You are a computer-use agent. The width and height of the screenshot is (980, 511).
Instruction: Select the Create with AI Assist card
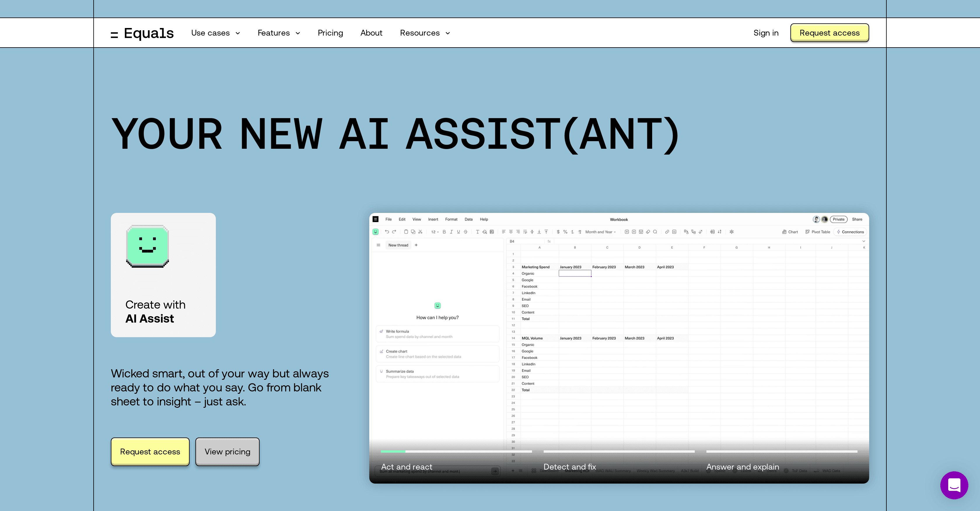click(x=163, y=275)
